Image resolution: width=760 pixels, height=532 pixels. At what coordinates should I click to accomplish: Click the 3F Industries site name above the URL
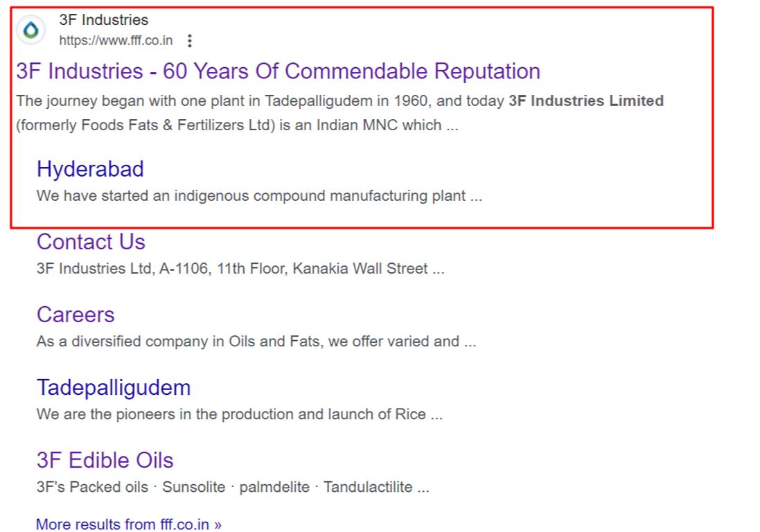pos(104,20)
